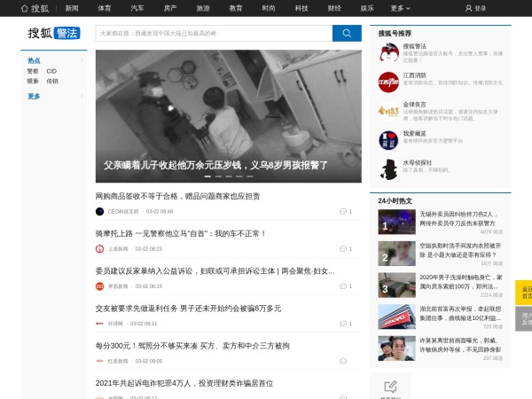Viewport: 532px width, 399px height.
Task: Expand 更多 categories in the left sidebar
Action: (35, 96)
